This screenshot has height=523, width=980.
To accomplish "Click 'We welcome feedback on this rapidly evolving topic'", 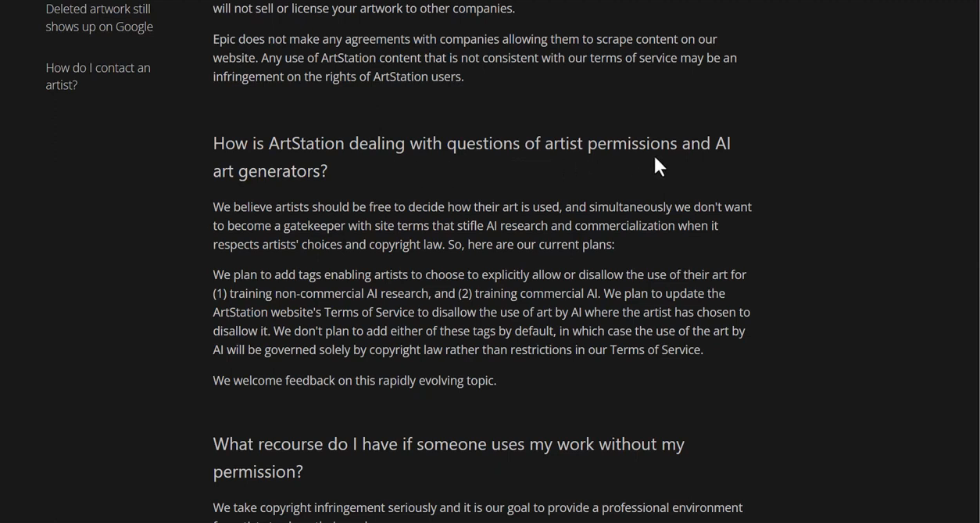I will 354,382.
